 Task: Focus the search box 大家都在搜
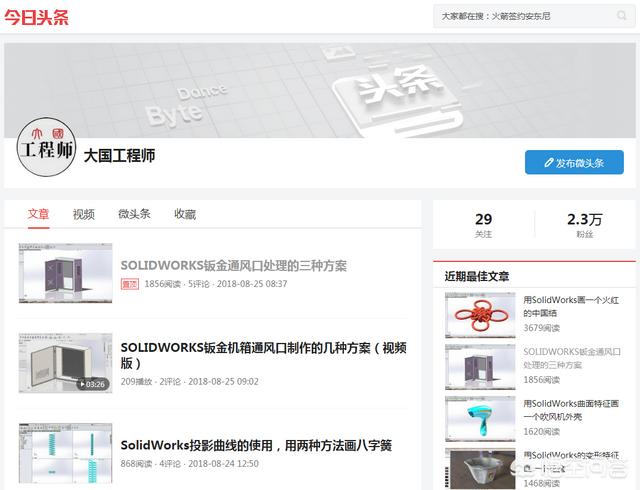pos(534,16)
